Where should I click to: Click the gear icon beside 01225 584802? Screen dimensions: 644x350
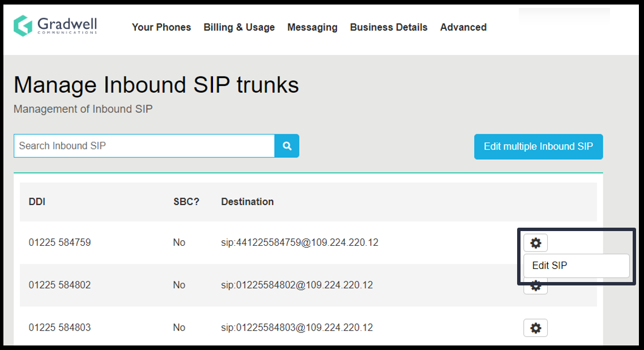coord(535,285)
